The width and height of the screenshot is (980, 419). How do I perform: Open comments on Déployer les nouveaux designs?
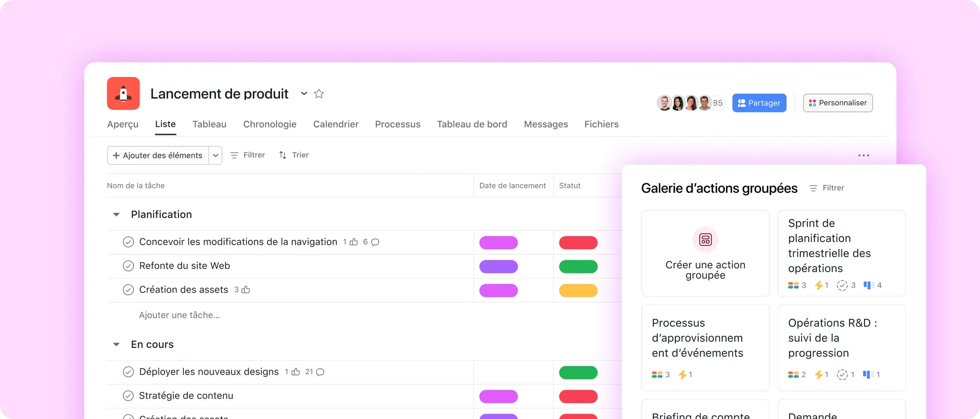point(320,372)
